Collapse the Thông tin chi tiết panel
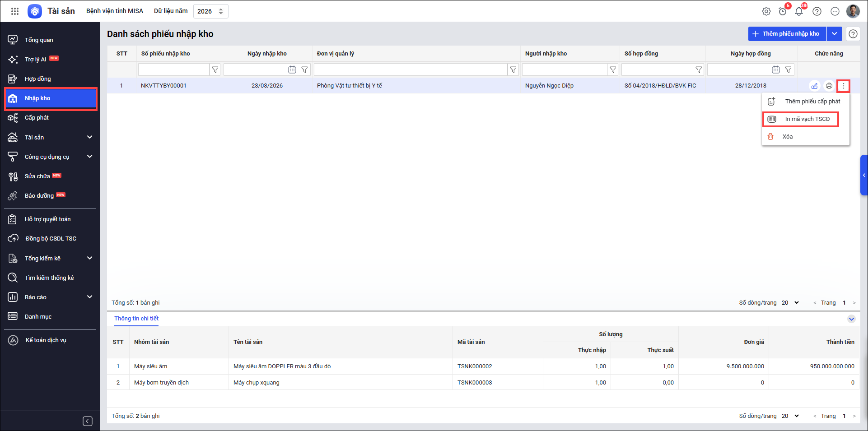Image resolution: width=868 pixels, height=431 pixels. [x=851, y=319]
